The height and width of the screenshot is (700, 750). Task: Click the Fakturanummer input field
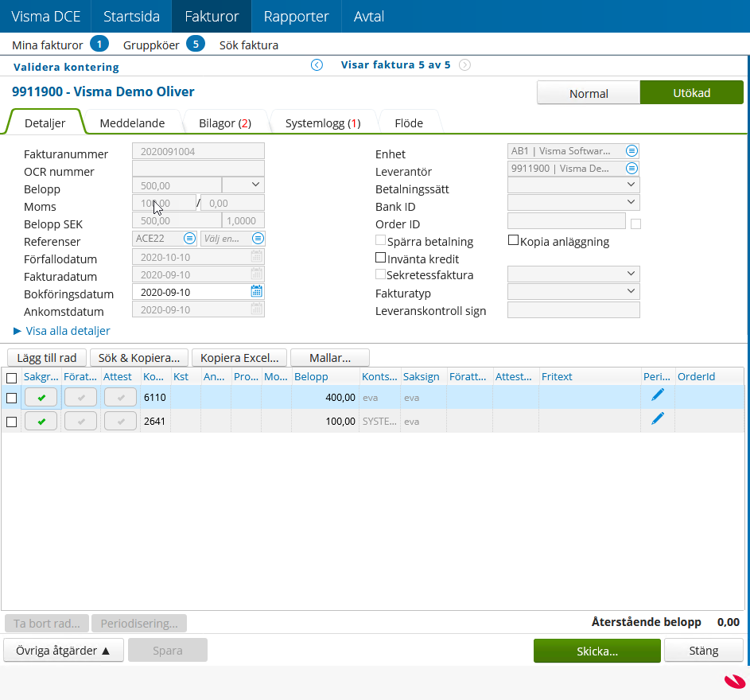(x=197, y=150)
